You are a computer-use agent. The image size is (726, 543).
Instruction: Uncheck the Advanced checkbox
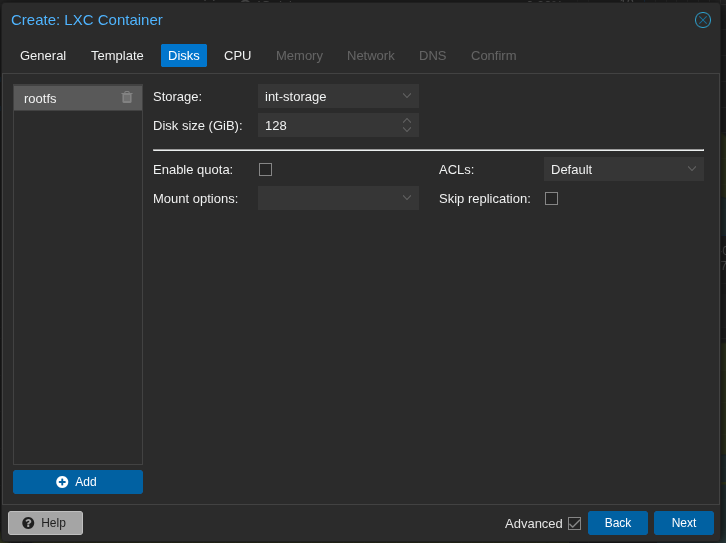574,523
